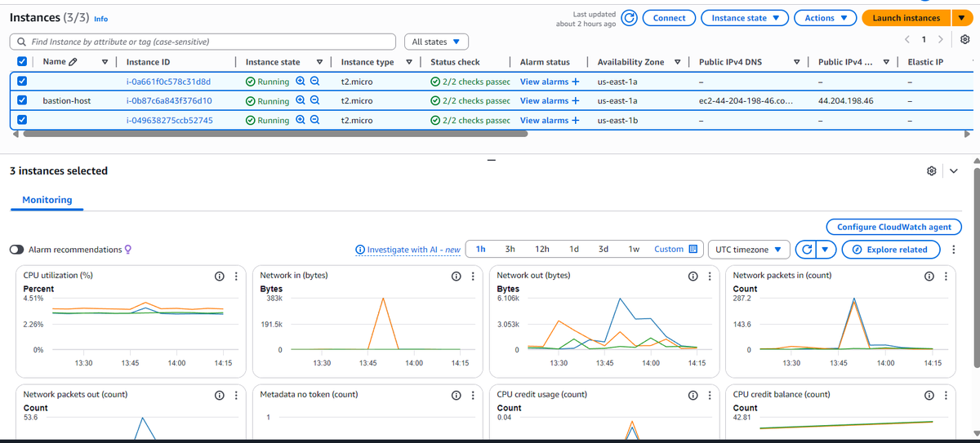Choose Custom time range
The image size is (980, 443).
pyautogui.click(x=676, y=250)
